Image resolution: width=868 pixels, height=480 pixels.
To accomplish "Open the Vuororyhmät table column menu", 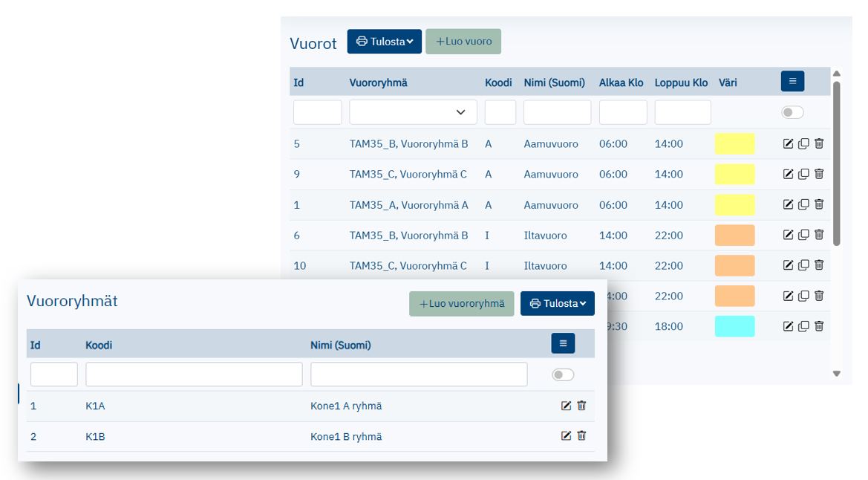I will click(x=563, y=343).
